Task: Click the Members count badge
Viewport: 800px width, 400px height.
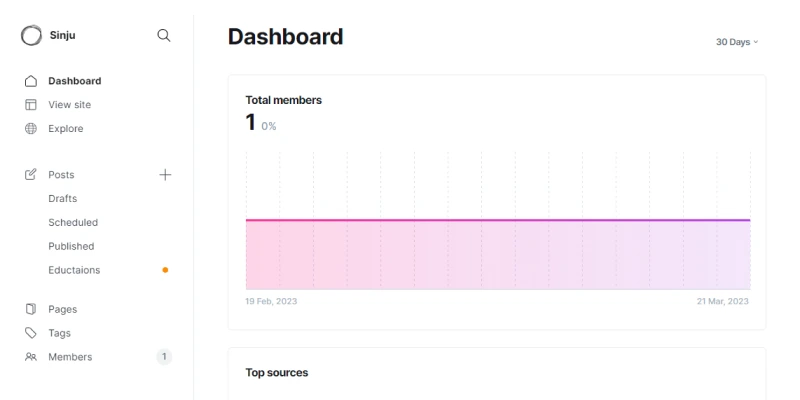Action: 164,357
